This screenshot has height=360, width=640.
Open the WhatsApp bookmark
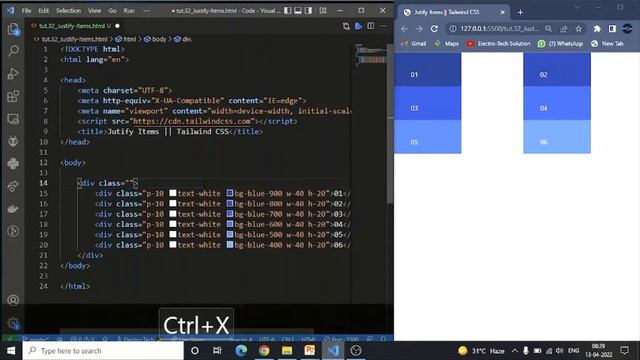click(x=560, y=43)
